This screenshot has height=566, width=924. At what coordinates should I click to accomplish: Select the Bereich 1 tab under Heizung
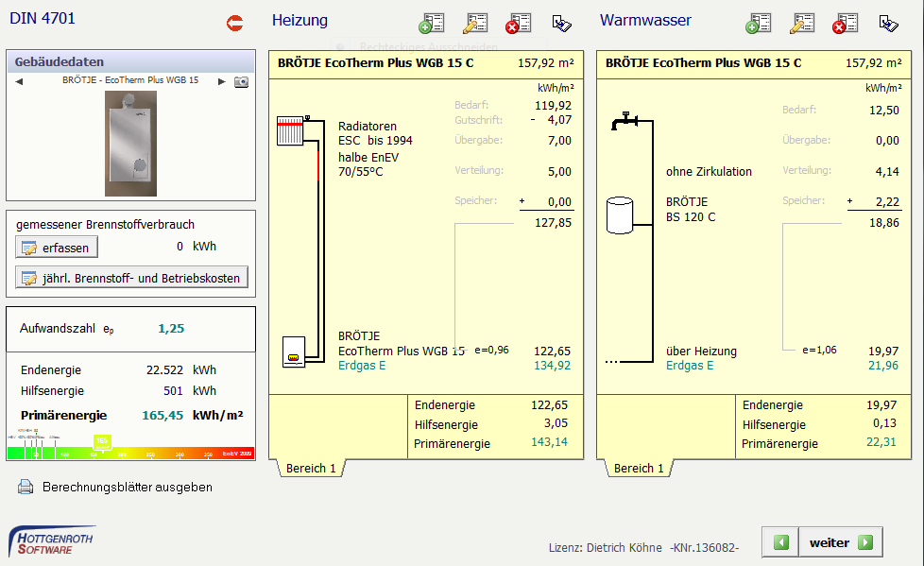point(311,468)
